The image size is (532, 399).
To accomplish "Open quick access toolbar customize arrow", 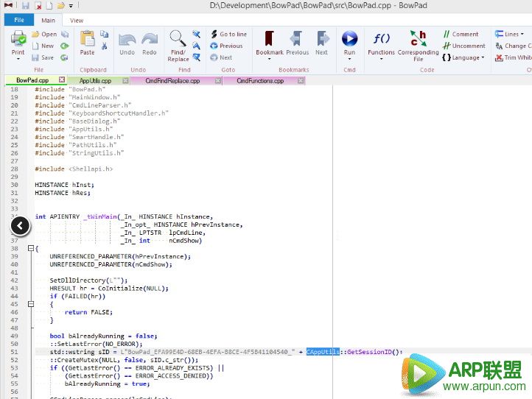I will coord(71,6).
